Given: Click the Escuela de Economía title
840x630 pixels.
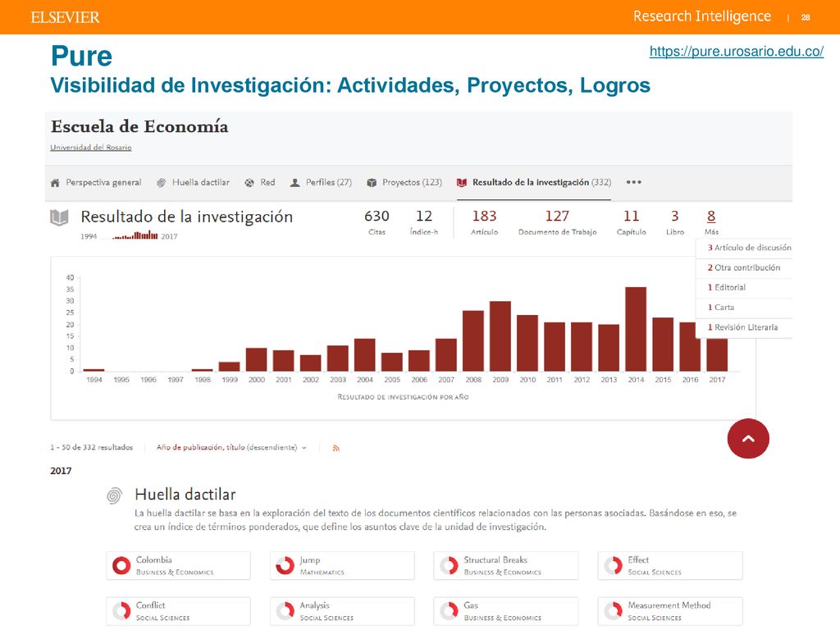Looking at the screenshot, I should pyautogui.click(x=139, y=127).
